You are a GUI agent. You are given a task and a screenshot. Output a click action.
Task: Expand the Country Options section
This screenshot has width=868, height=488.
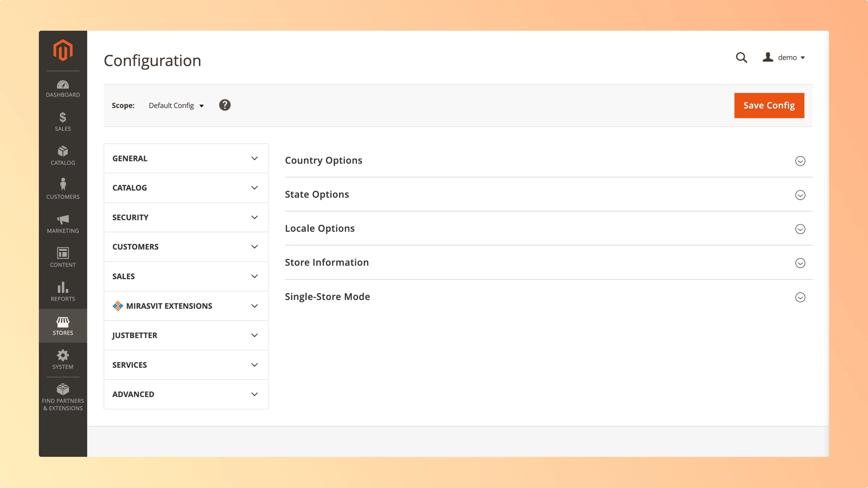tap(800, 161)
